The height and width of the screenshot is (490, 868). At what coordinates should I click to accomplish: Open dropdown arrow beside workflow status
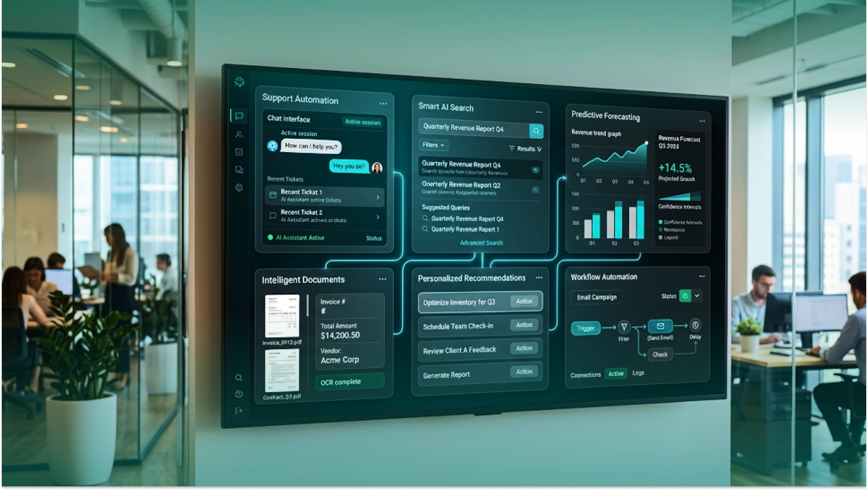click(697, 296)
